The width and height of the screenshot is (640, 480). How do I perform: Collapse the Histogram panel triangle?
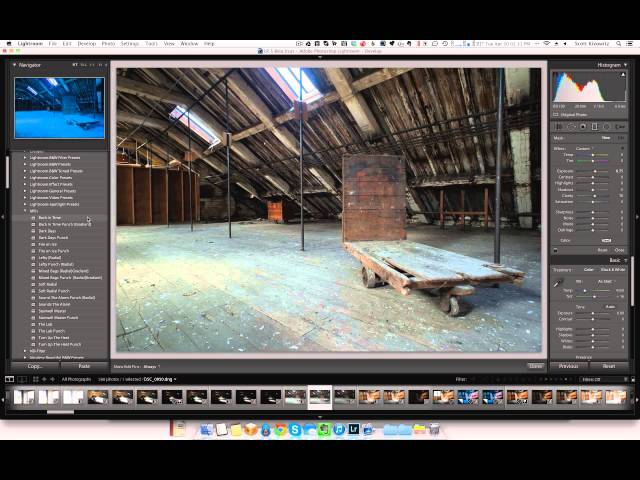[626, 65]
